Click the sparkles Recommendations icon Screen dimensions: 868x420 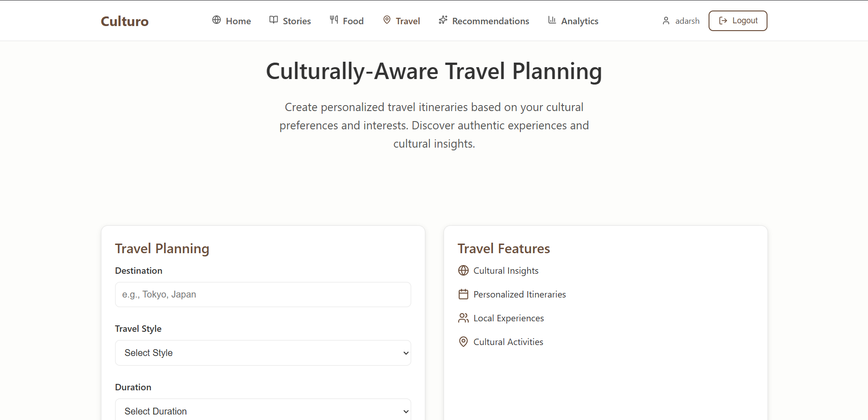pos(443,20)
